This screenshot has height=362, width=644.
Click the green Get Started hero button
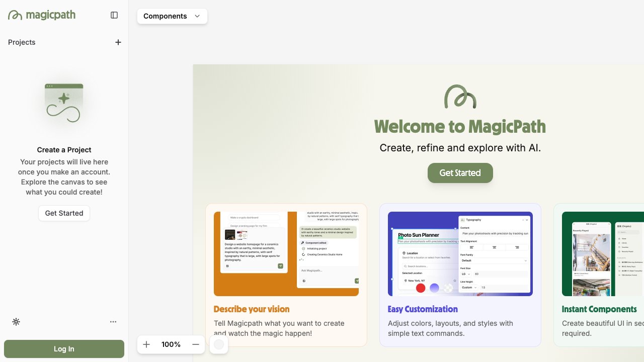[460, 173]
